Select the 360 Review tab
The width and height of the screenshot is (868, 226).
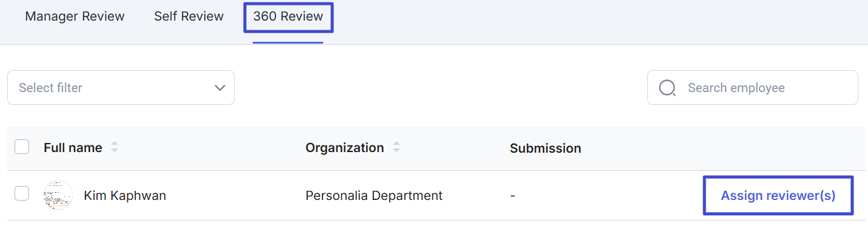pos(288,16)
